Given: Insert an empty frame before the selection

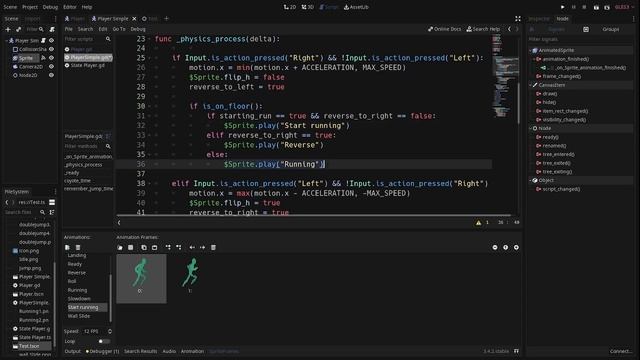Looking at the screenshot, I should tap(168, 247).
